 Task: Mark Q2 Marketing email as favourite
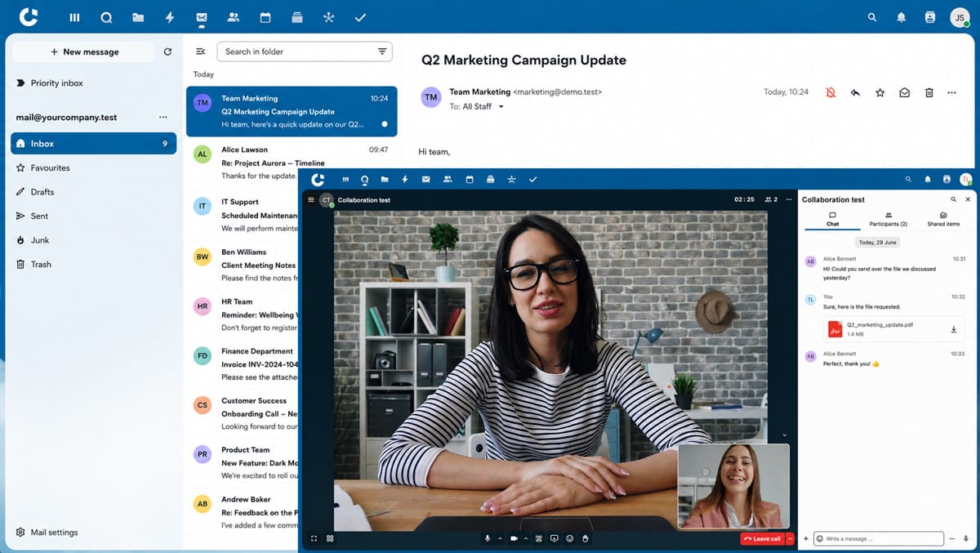(x=880, y=92)
